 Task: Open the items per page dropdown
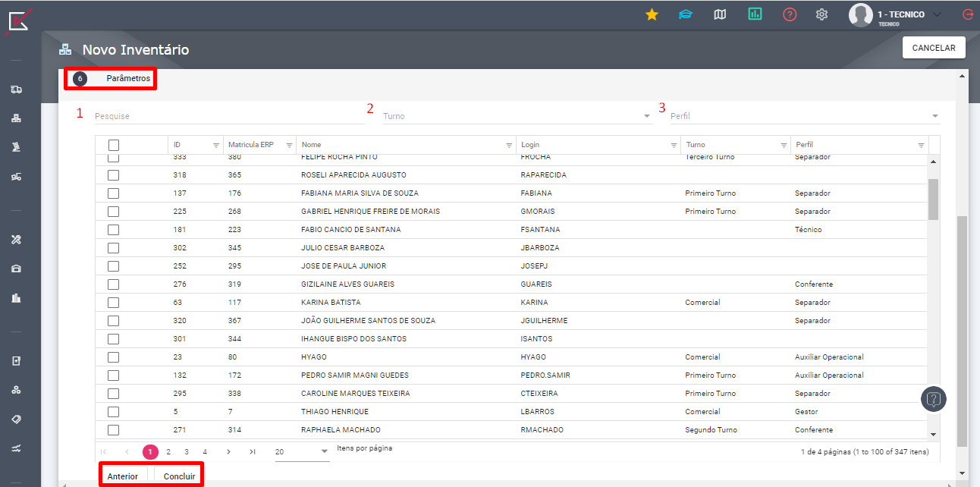302,452
